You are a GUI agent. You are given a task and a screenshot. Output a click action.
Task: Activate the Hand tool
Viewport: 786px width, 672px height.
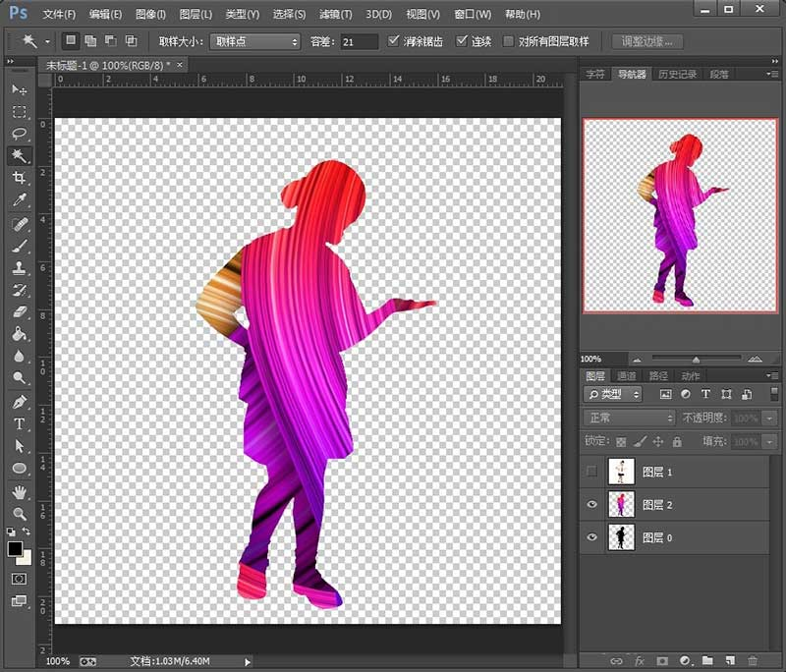(19, 491)
